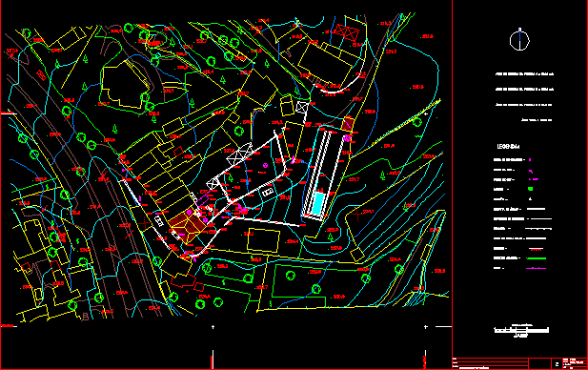Select the green line sample in legend

(x=536, y=258)
